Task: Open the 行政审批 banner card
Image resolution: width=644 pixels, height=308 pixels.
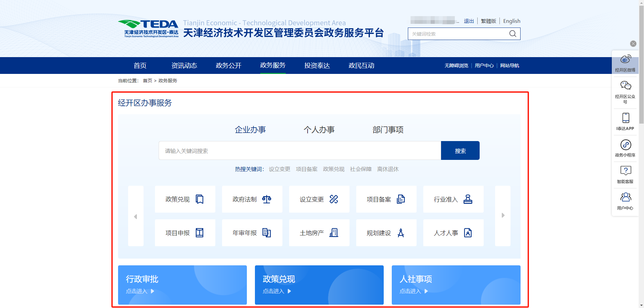Action: pos(182,285)
